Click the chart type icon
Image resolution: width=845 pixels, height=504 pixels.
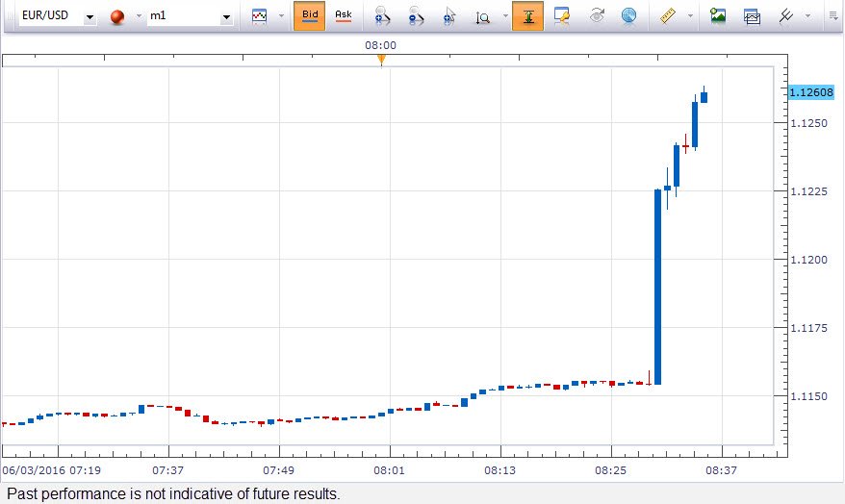click(259, 16)
